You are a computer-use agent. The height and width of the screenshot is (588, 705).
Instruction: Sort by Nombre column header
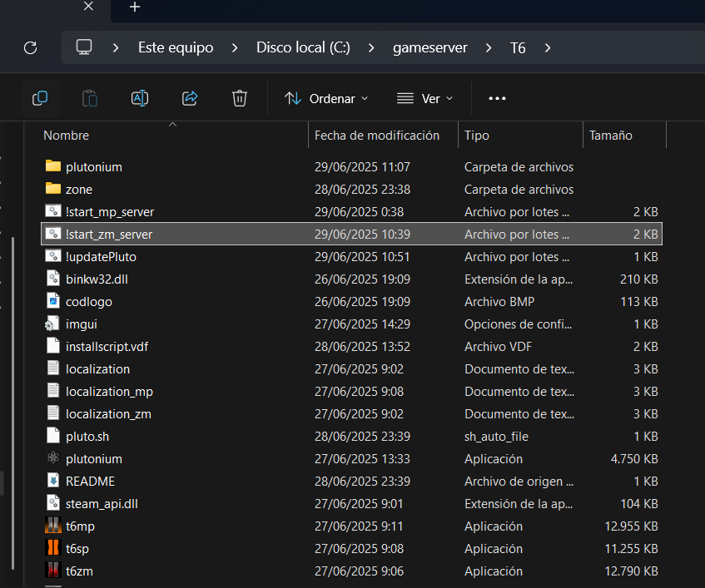pos(66,136)
